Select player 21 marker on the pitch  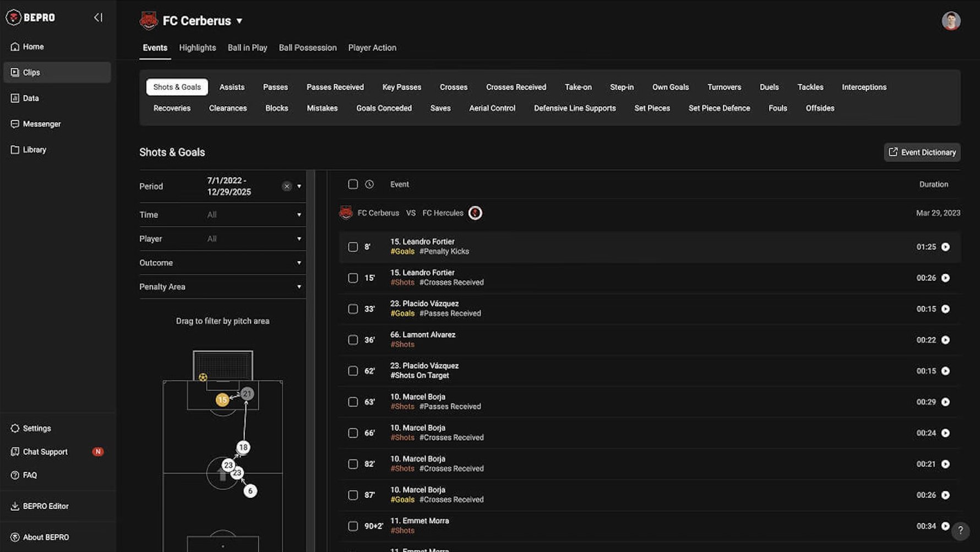tap(247, 393)
